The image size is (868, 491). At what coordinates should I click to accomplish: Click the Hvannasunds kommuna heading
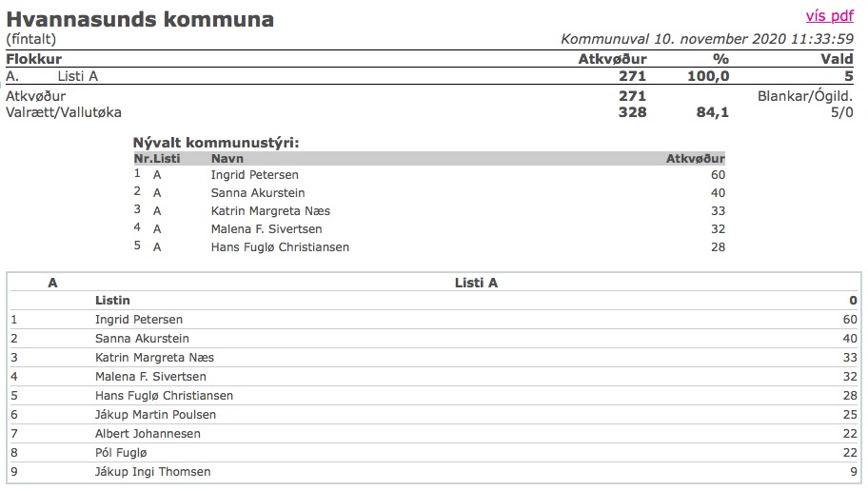click(x=140, y=19)
